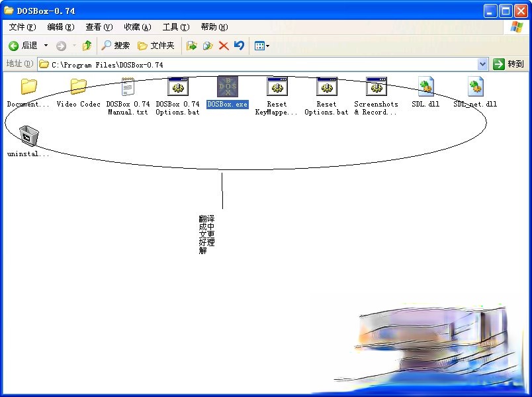Screen dimensions: 532x397
Task: Select the DOSBox.exe application icon
Action: [x=228, y=87]
